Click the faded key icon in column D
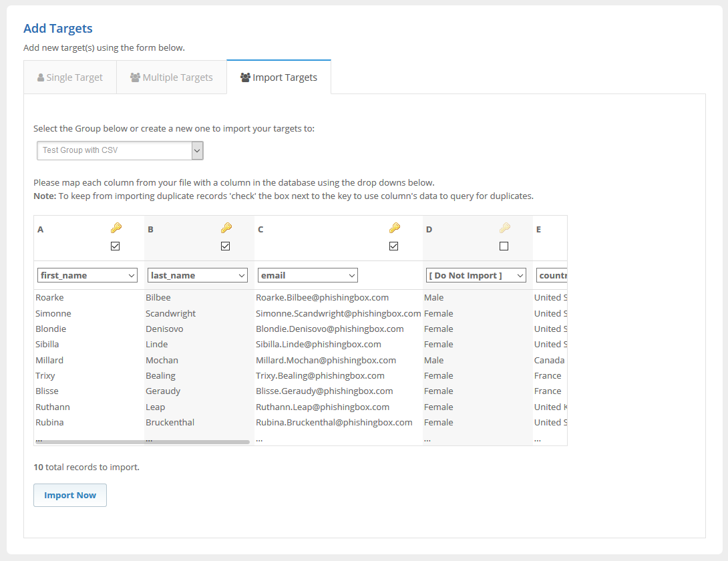The width and height of the screenshot is (728, 561). click(x=504, y=228)
